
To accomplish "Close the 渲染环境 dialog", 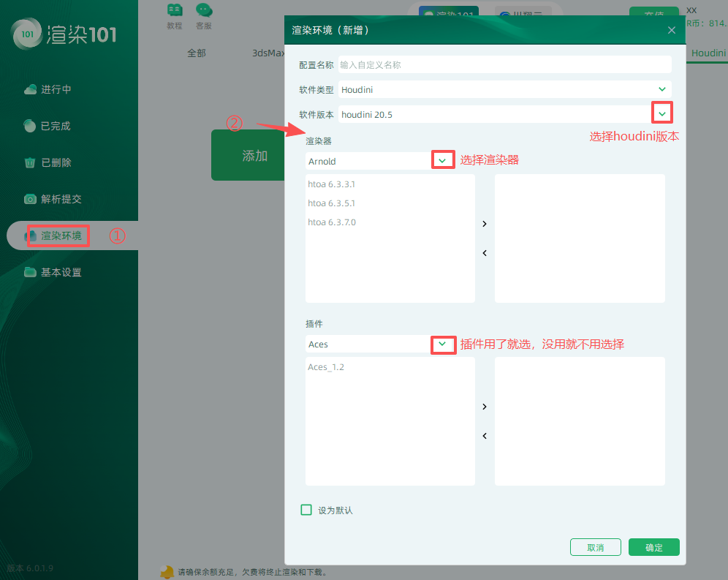I will click(672, 30).
